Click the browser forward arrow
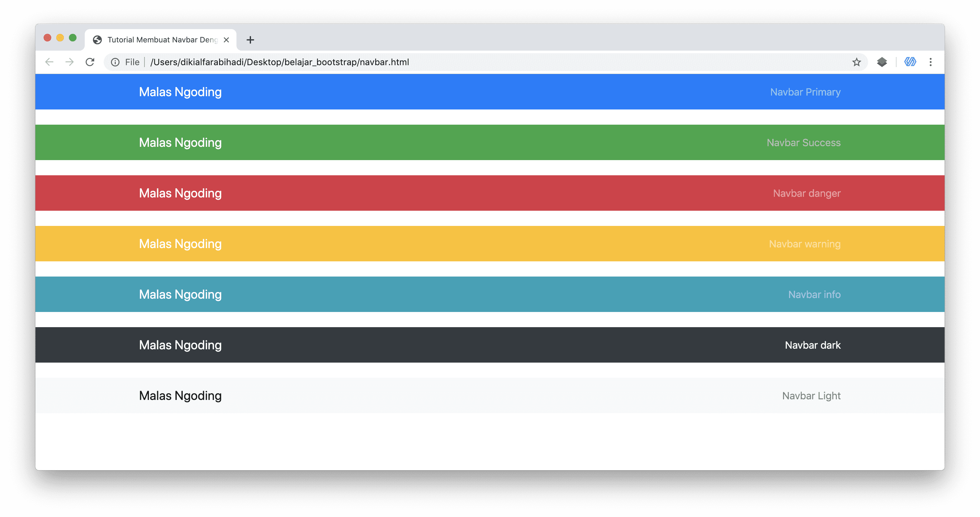980x517 pixels. click(69, 62)
